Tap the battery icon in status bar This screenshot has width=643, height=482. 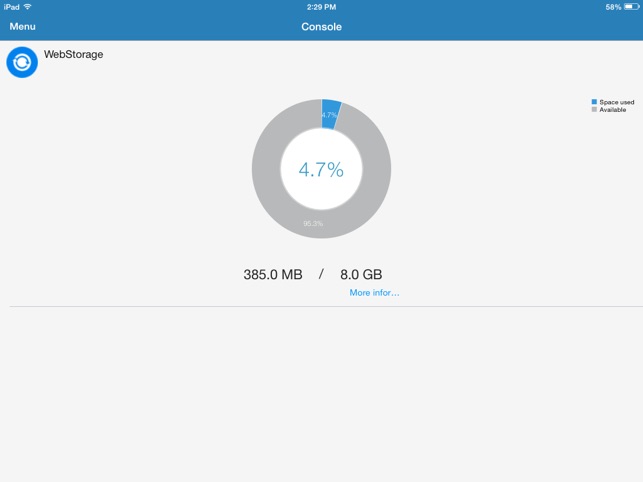click(632, 7)
